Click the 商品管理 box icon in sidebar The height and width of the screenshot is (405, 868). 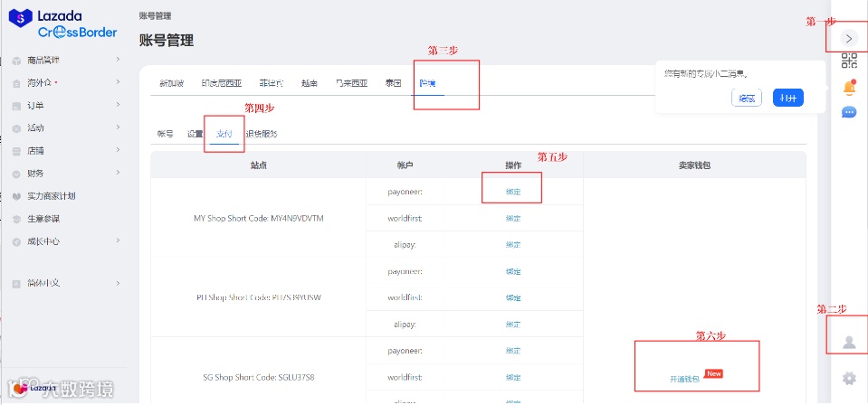[16, 61]
